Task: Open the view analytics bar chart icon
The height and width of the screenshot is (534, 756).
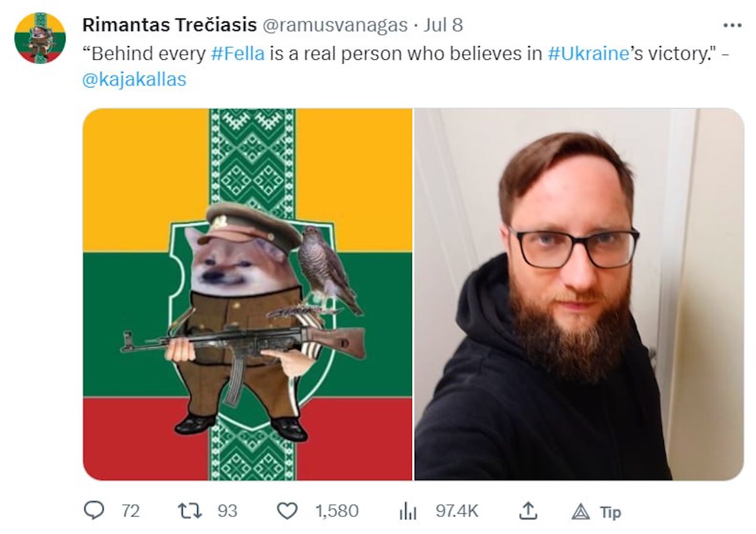Action: (408, 511)
